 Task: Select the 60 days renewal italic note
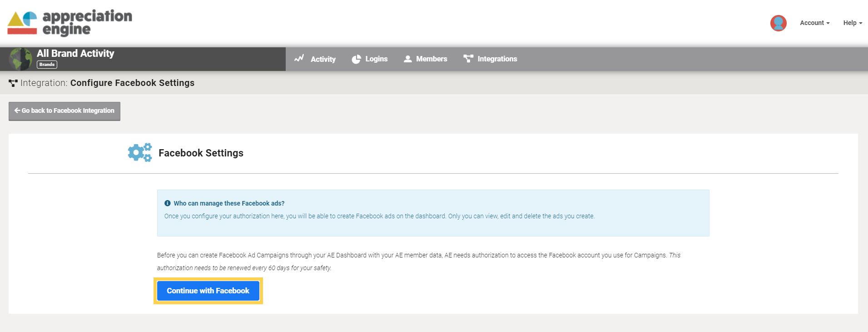click(419, 262)
